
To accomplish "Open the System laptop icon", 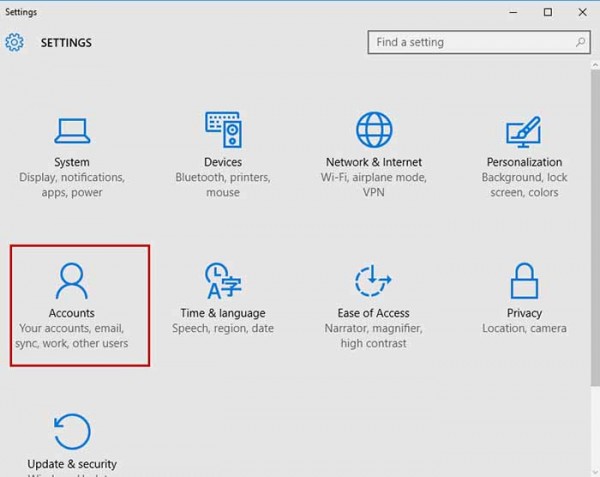I will pos(72,131).
